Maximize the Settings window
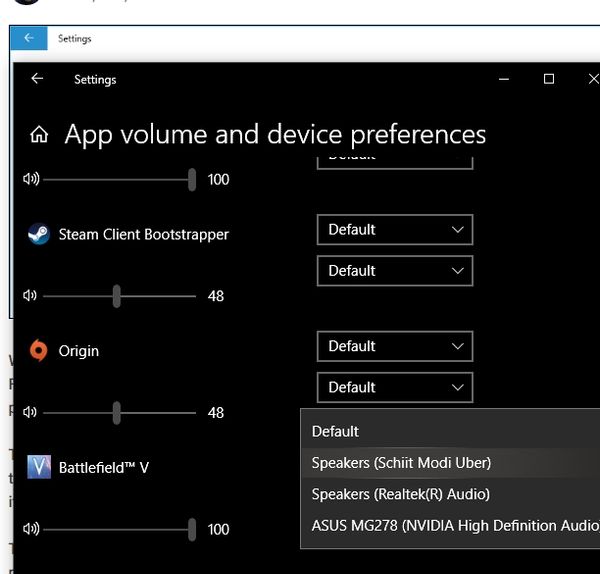The width and height of the screenshot is (600, 574). 548,79
